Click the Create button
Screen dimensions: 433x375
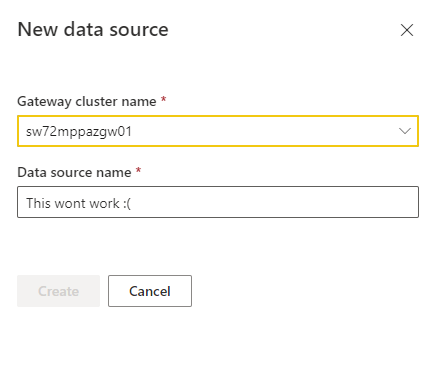[58, 291]
